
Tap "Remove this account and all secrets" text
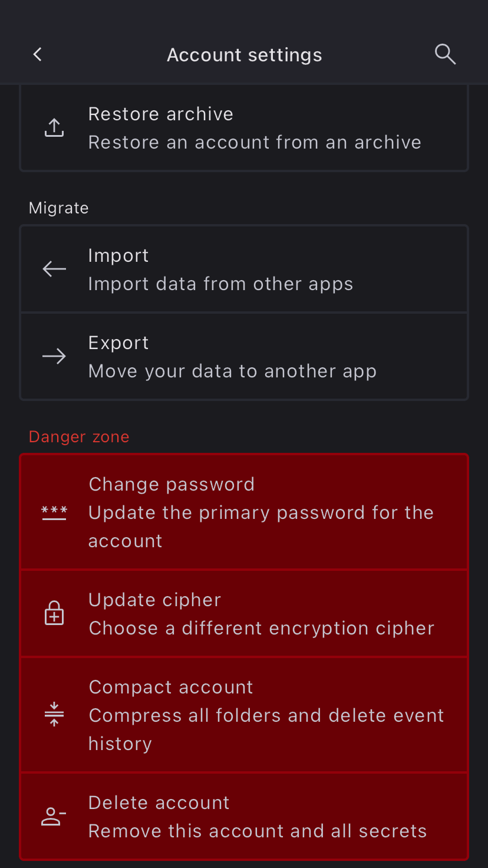click(x=257, y=831)
